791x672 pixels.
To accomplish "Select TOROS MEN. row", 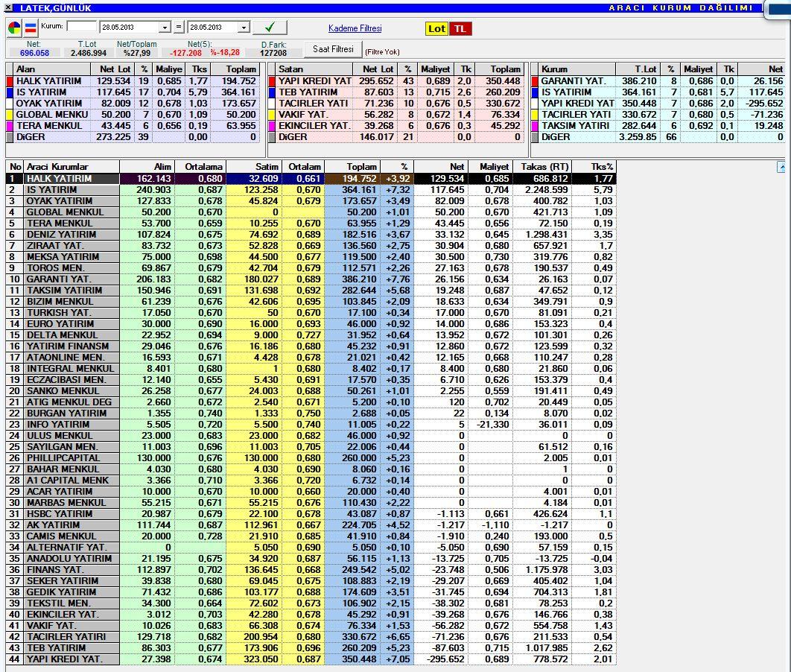I will tap(311, 268).
